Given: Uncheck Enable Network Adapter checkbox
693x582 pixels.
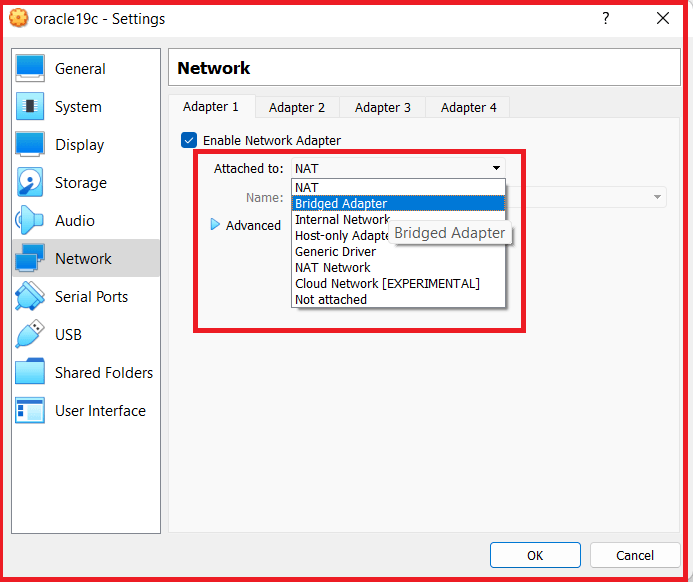Looking at the screenshot, I should point(189,140).
